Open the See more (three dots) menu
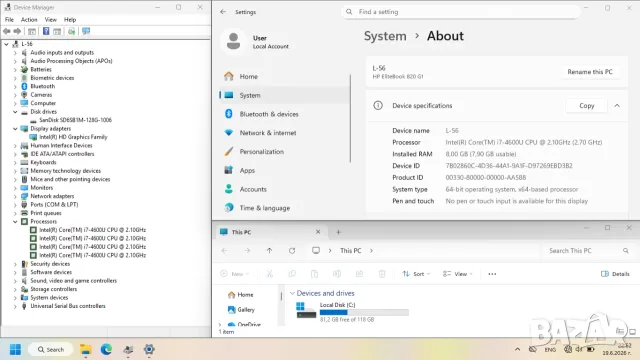Screen dimensions: 640x360 point(492,274)
